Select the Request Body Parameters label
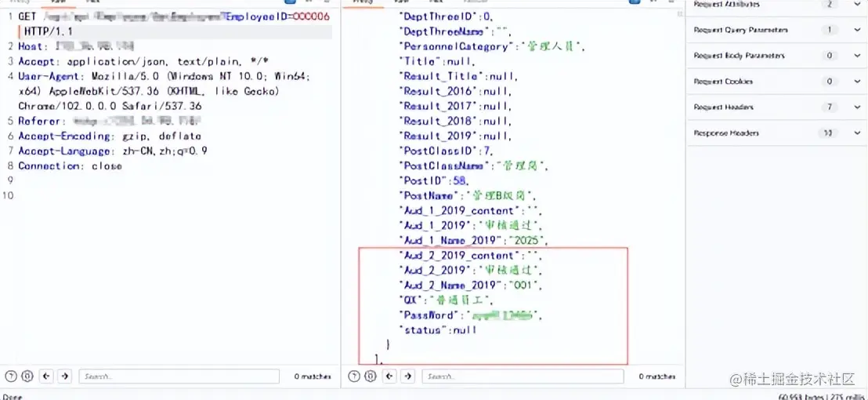Viewport: 868px width, 400px height. (x=739, y=56)
